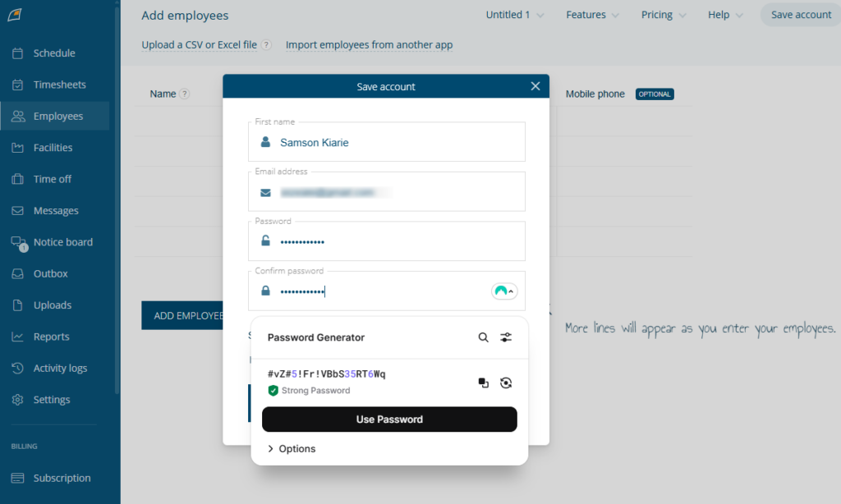
Task: Click help icon next to Name column
Action: tap(185, 94)
